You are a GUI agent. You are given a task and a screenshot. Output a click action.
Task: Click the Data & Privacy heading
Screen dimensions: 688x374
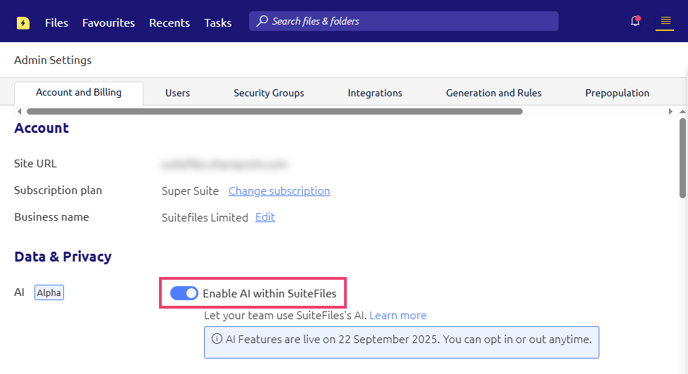pos(63,256)
